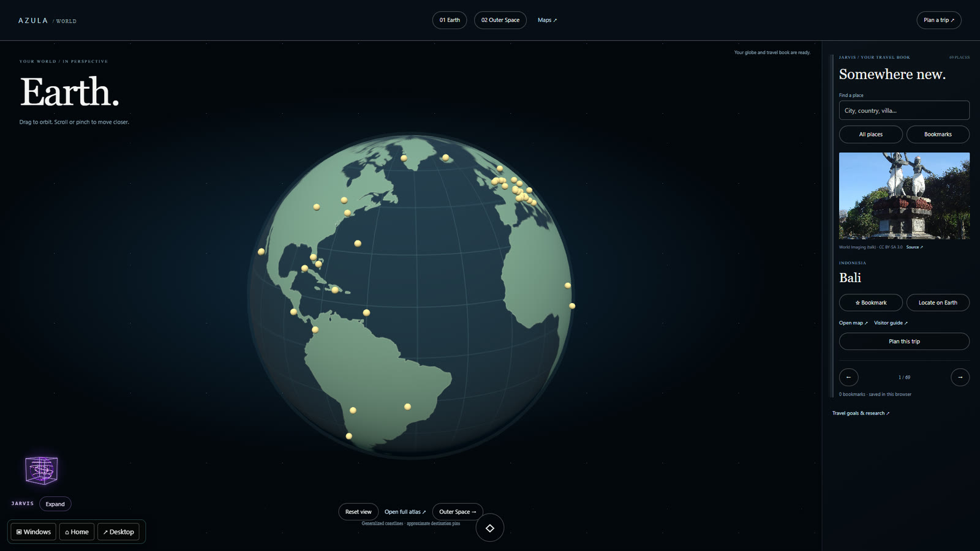Click the Windows button in bottom bar
The width and height of the screenshot is (980, 551).
(x=34, y=532)
